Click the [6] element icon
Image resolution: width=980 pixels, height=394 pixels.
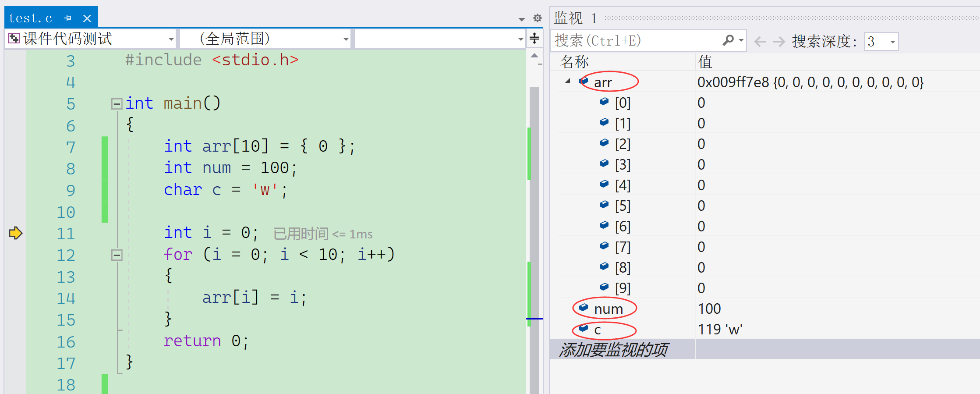[x=604, y=225]
